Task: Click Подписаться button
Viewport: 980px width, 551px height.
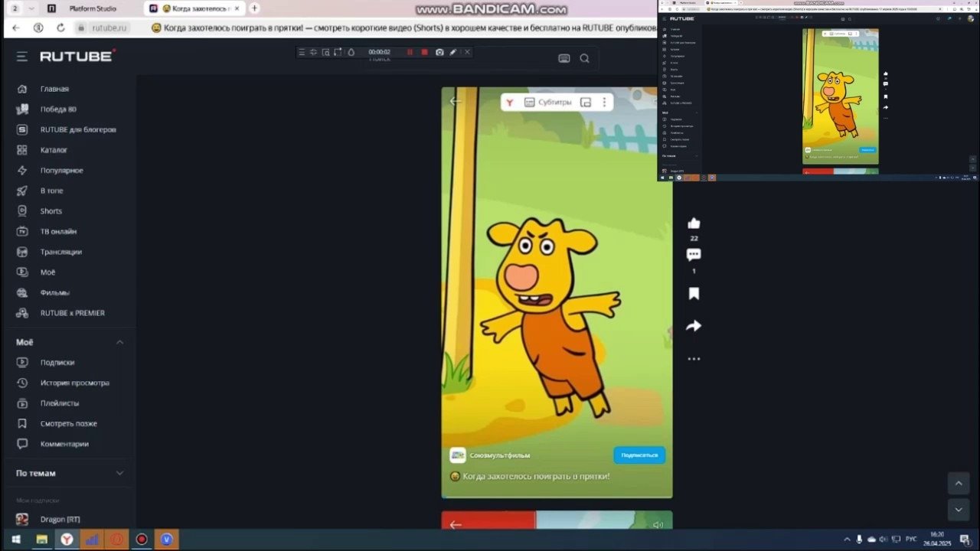Action: pyautogui.click(x=639, y=455)
